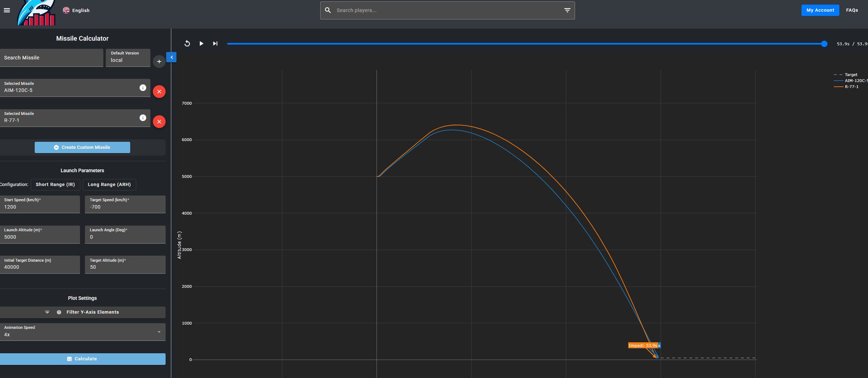Focus the Search players field

[x=447, y=10]
